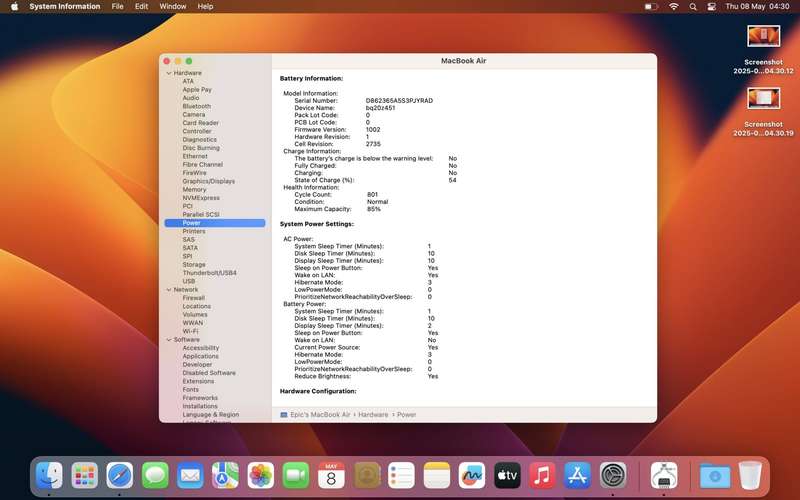The height and width of the screenshot is (500, 800).
Task: Open Finder from the Dock
Action: (x=49, y=476)
